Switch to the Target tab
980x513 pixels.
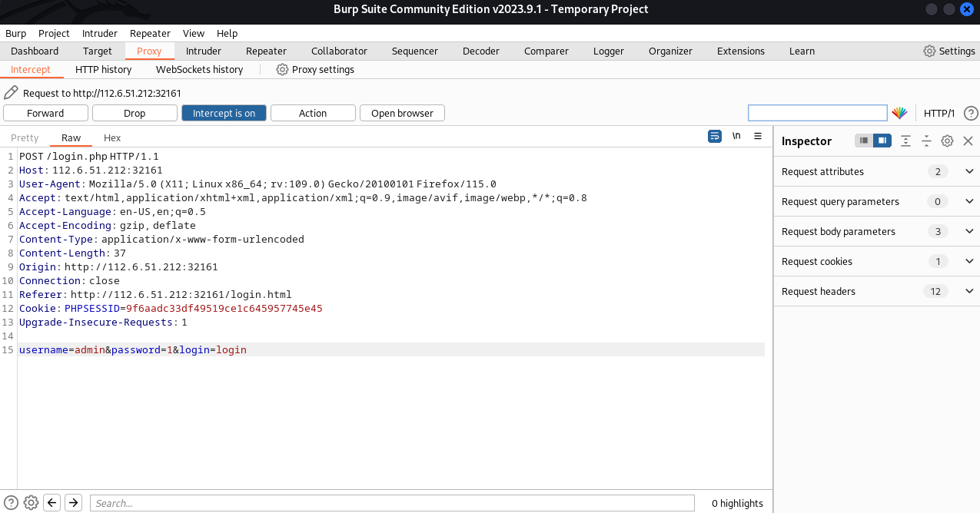click(98, 51)
